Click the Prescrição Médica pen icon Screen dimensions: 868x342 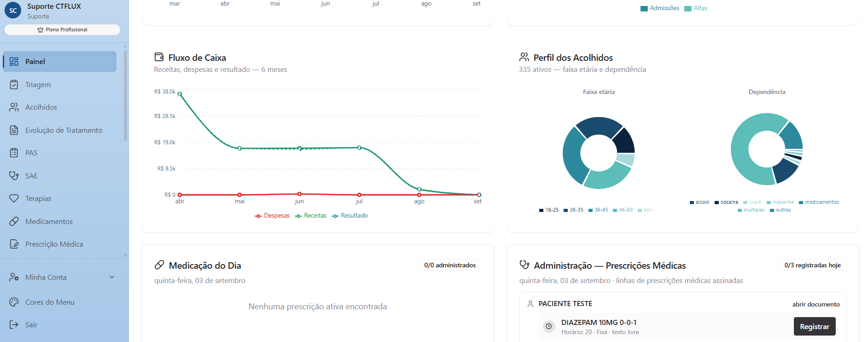[14, 244]
